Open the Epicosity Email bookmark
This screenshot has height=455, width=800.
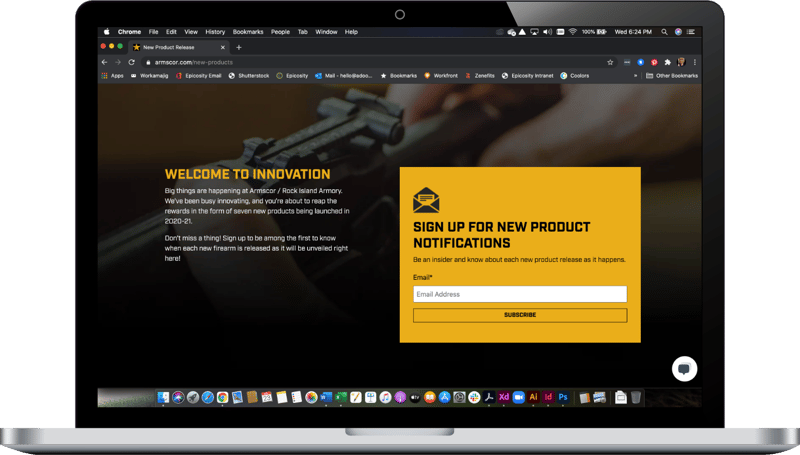[x=198, y=75]
